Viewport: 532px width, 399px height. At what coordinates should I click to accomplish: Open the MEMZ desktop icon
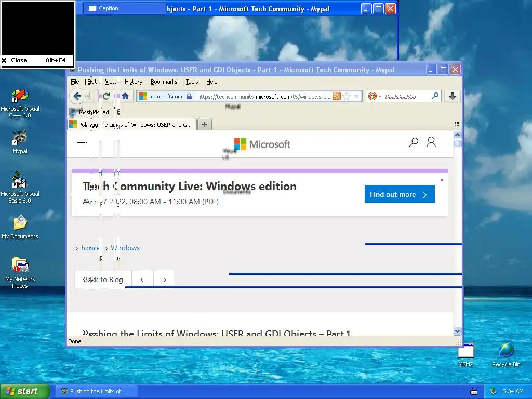coord(465,355)
